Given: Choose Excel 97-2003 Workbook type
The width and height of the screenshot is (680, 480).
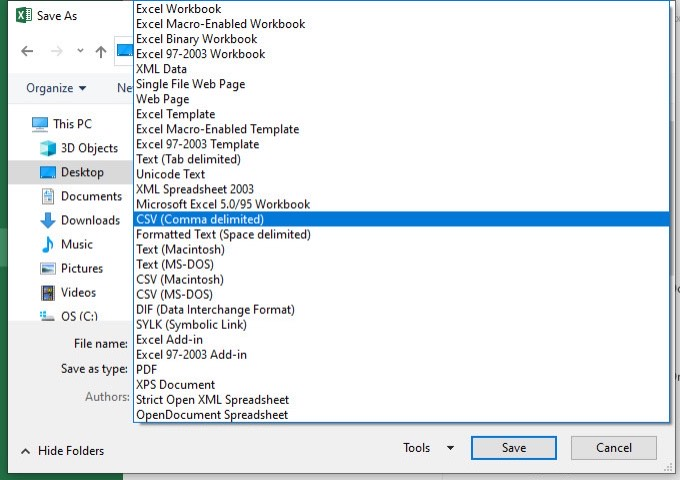Looking at the screenshot, I should [401, 54].
